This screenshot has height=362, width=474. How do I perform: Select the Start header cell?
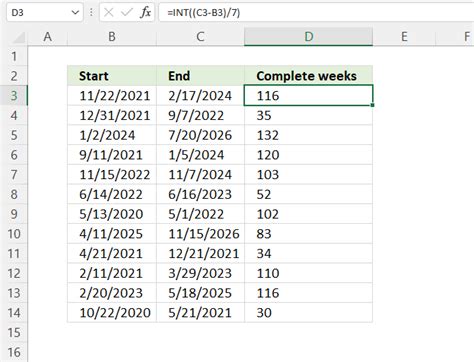coord(112,76)
